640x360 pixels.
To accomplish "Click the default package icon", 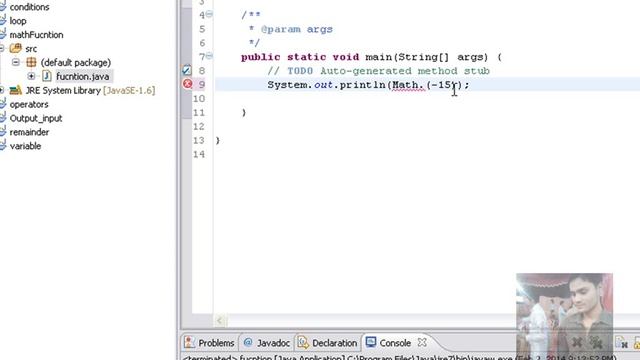I will pyautogui.click(x=31, y=62).
